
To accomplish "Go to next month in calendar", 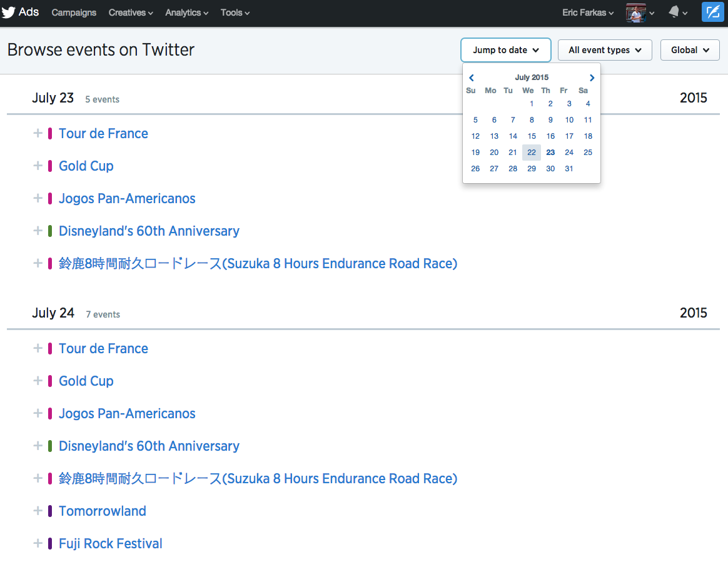I will [592, 78].
